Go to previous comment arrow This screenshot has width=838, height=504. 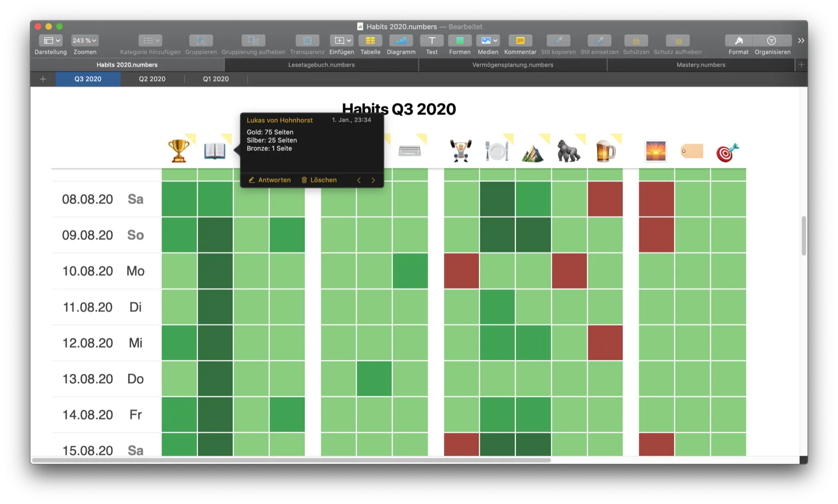pos(359,180)
